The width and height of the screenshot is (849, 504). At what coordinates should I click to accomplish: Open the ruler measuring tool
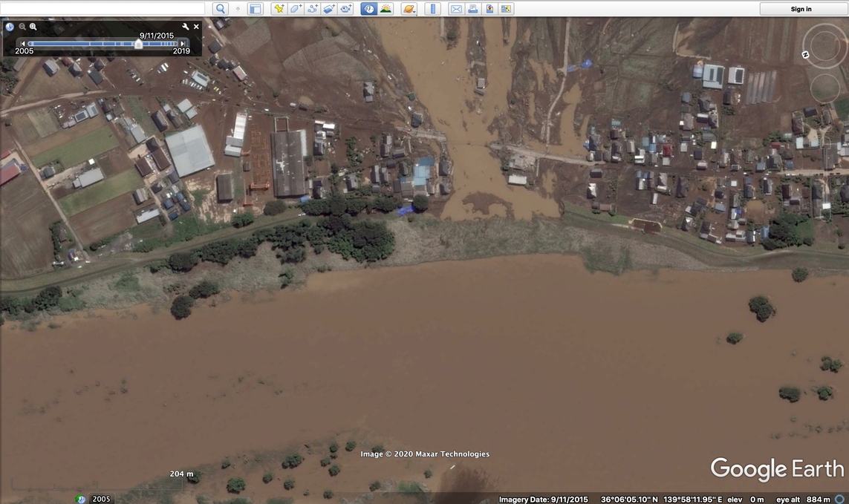tap(433, 9)
